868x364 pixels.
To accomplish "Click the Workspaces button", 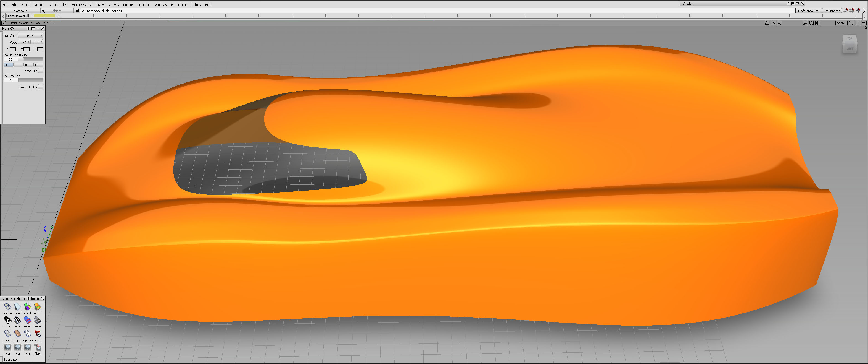I will (x=832, y=11).
